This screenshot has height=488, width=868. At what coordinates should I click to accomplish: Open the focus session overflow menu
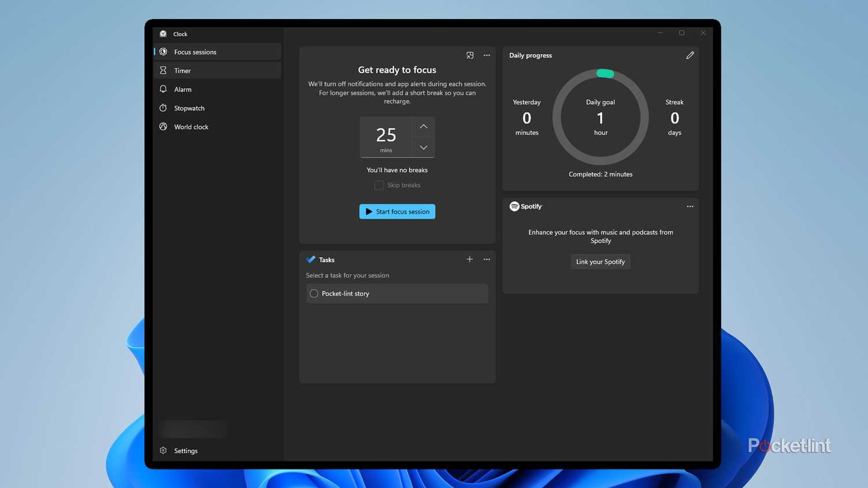coord(486,55)
